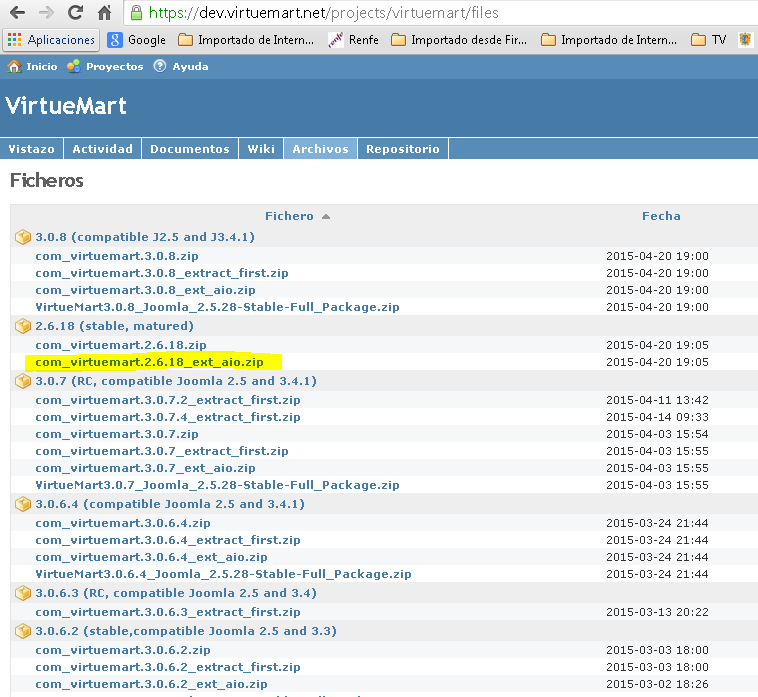Download com_virtuemart.3.0.6.2.zip

click(123, 650)
